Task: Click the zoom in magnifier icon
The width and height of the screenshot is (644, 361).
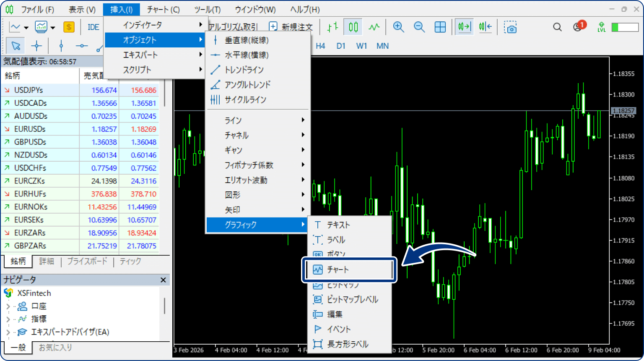Action: (x=398, y=27)
